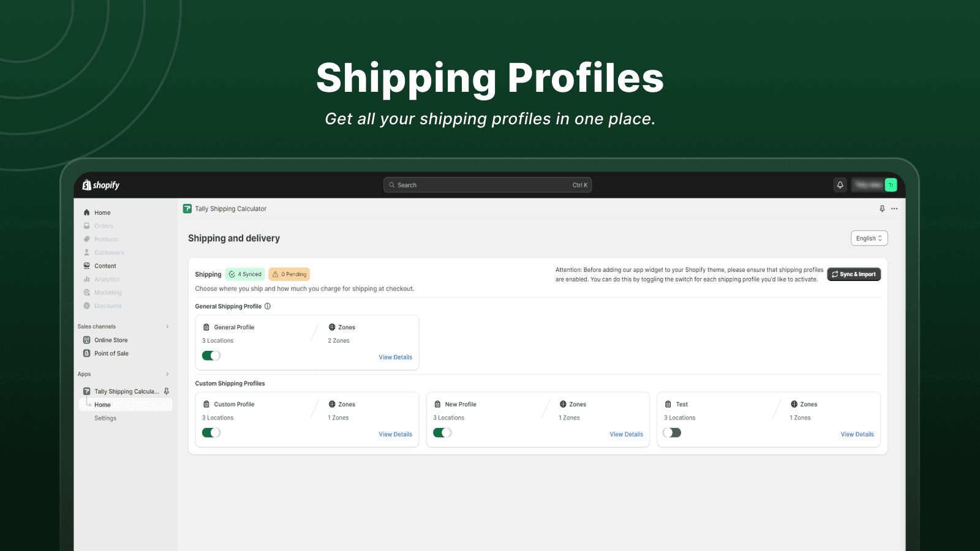Click the Search field in the top bar
The width and height of the screenshot is (980, 551).
tap(487, 184)
